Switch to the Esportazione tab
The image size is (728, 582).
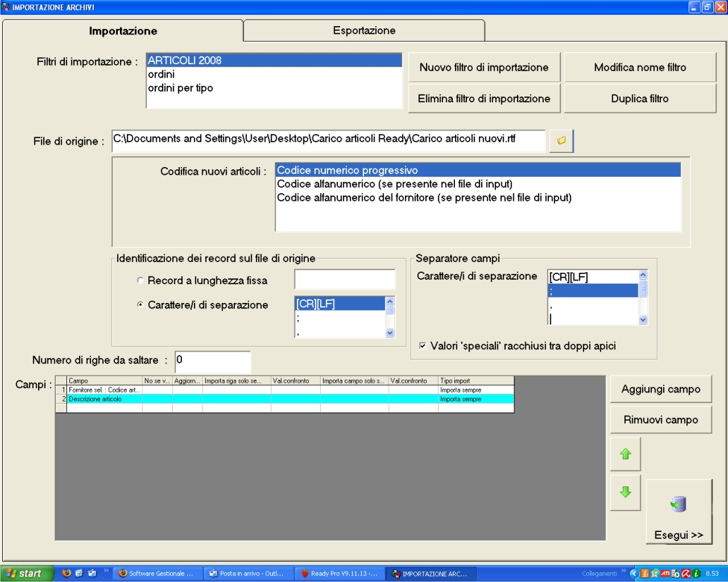coord(364,31)
